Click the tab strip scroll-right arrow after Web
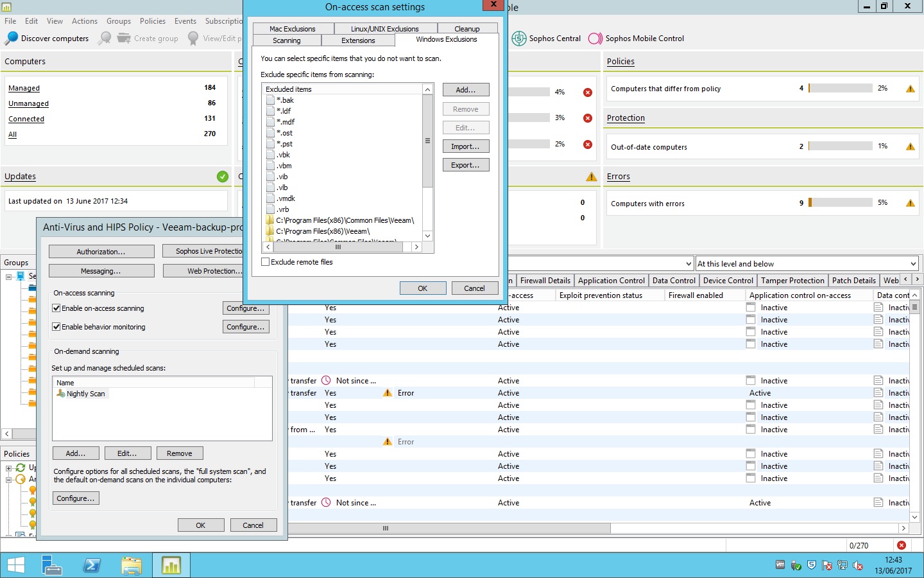Viewport: 924px width, 578px height. (917, 279)
